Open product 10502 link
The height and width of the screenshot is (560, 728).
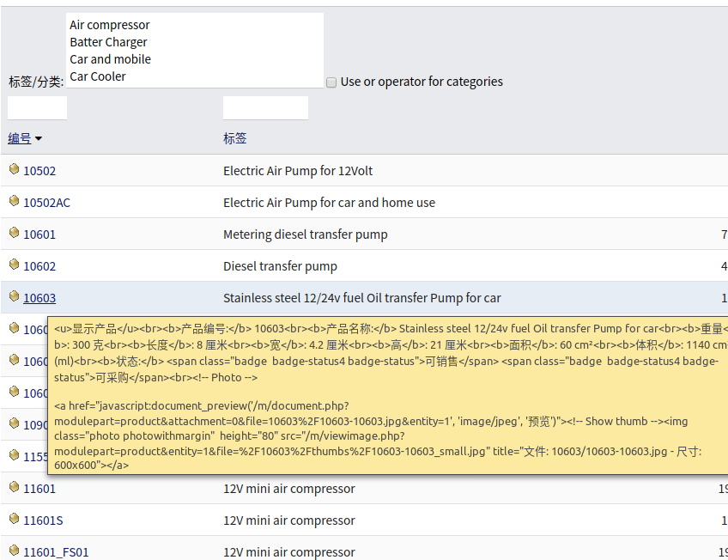click(39, 171)
